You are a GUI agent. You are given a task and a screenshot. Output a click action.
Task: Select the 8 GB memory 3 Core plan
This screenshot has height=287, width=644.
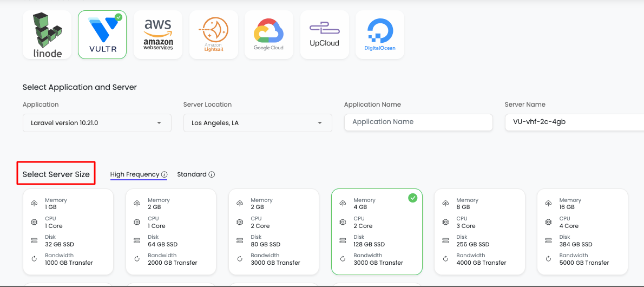[x=479, y=232]
